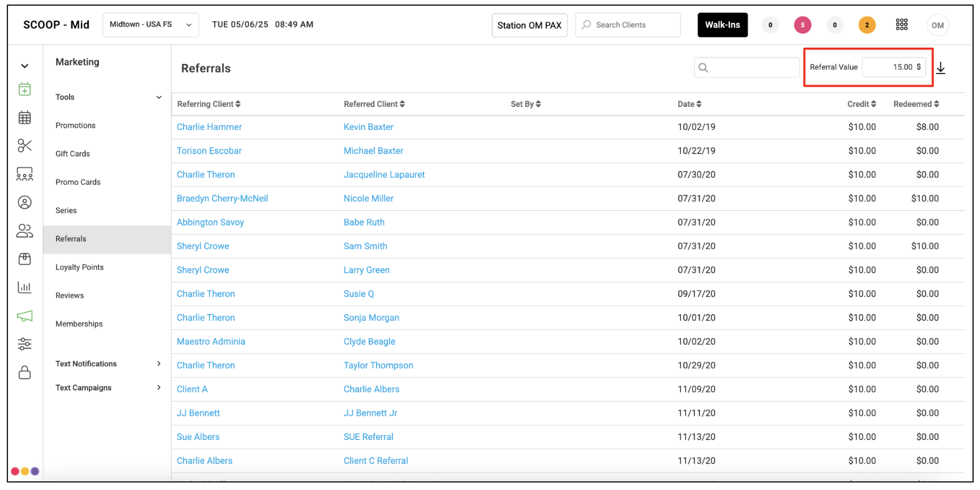Screen dimensions: 980x490
Task: Open referred client Jacqueline Lapauret
Action: pos(384,175)
